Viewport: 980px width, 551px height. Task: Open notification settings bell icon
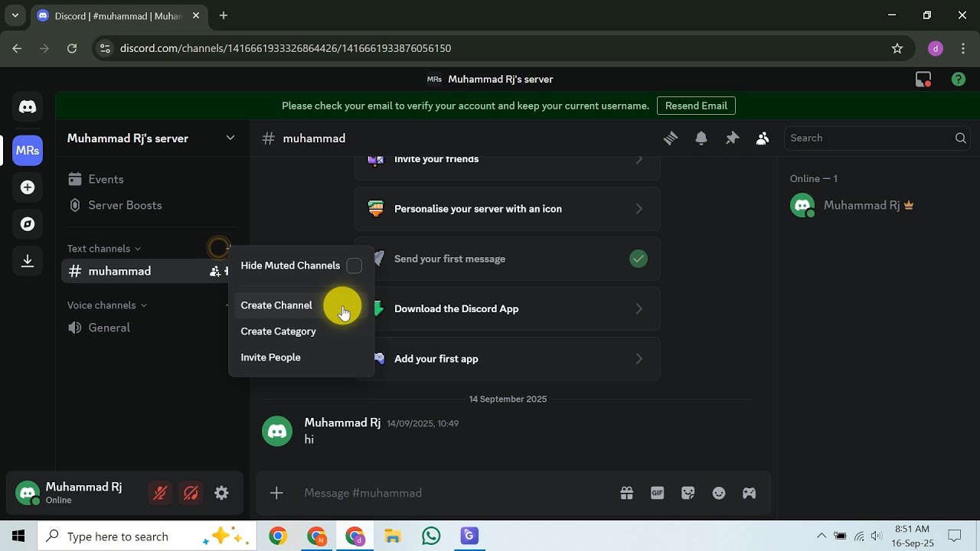(x=701, y=139)
